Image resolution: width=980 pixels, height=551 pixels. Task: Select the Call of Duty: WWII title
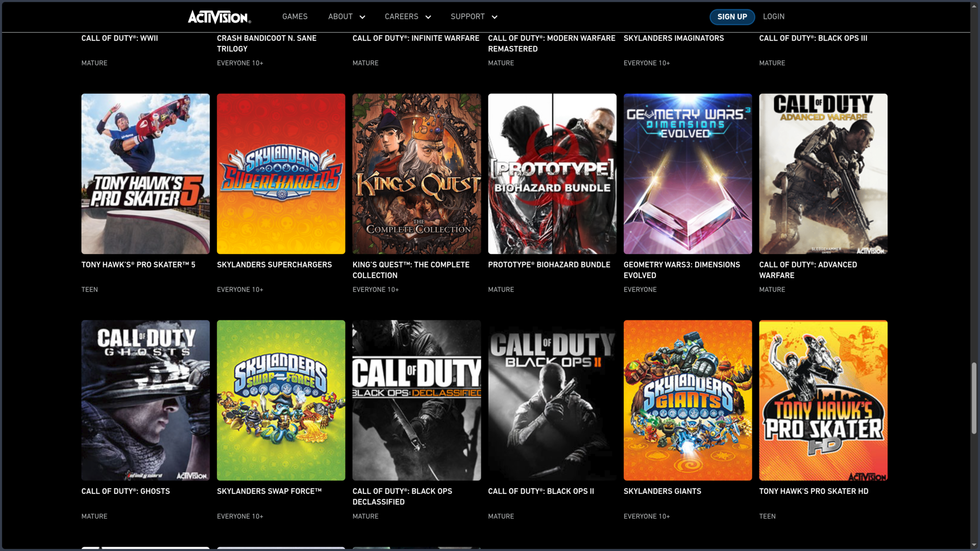click(119, 38)
